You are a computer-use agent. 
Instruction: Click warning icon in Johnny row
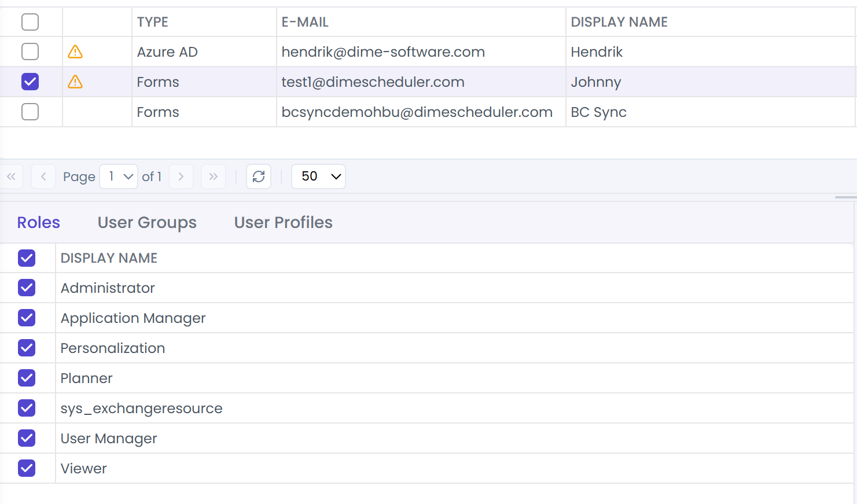[x=75, y=82]
